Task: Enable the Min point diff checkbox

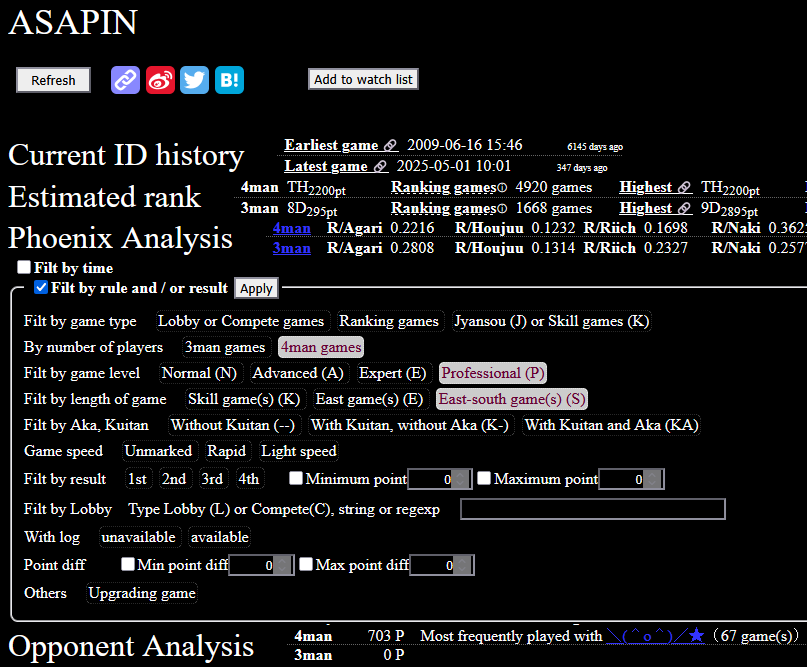Action: [128, 564]
